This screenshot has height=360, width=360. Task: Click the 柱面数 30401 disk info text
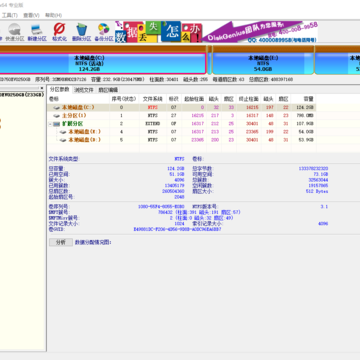point(164,80)
